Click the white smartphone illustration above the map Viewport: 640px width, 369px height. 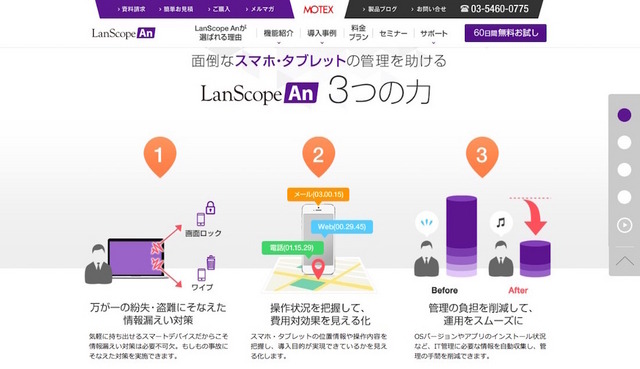[x=318, y=239]
